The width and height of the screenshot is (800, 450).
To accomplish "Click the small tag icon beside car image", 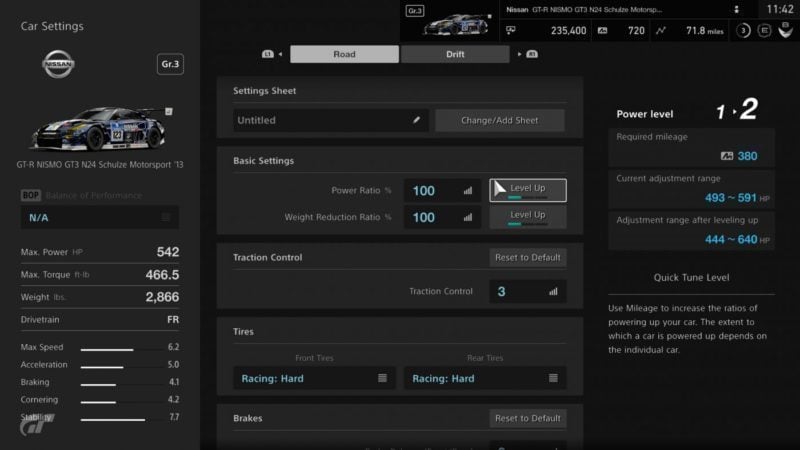I will [x=168, y=111].
